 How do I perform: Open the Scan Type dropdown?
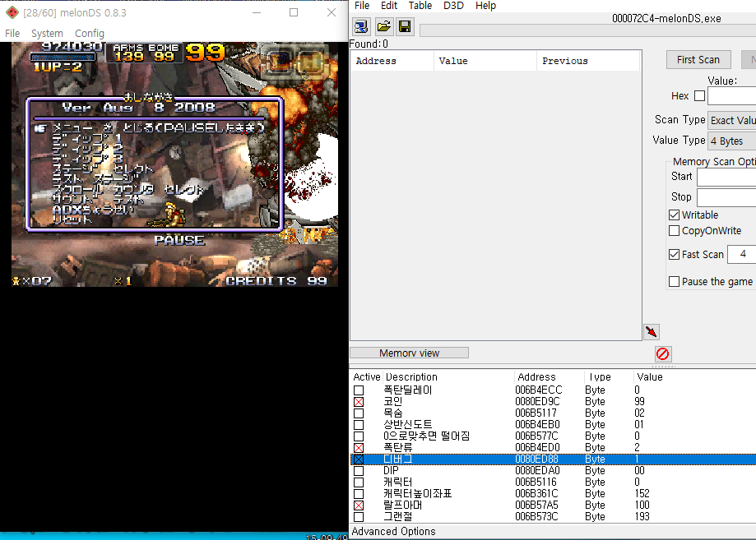(731, 121)
